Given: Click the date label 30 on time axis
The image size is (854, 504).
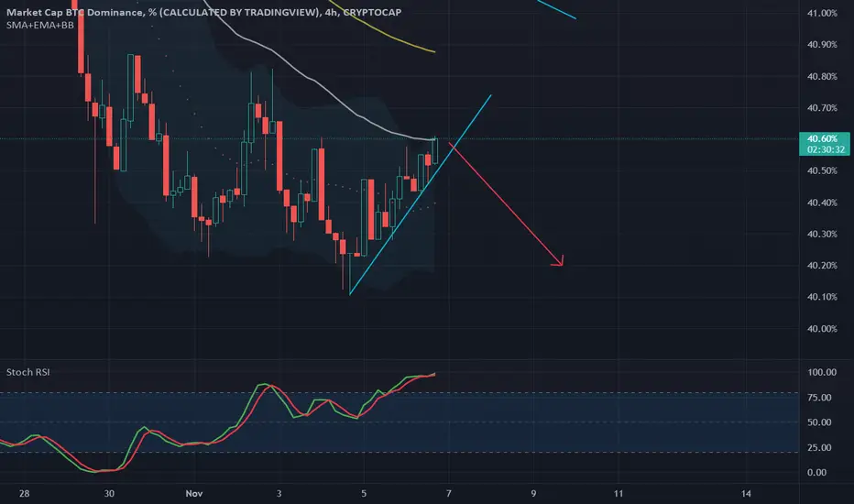Looking at the screenshot, I should (109, 494).
